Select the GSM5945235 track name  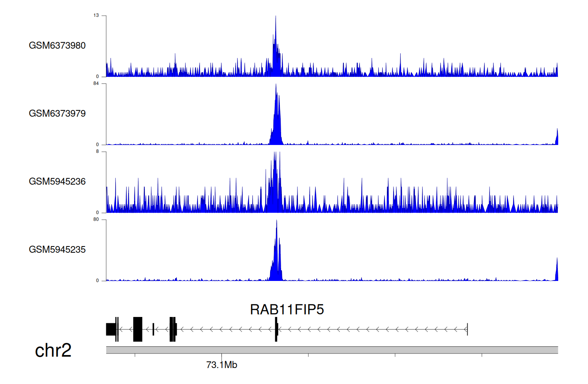(x=57, y=250)
